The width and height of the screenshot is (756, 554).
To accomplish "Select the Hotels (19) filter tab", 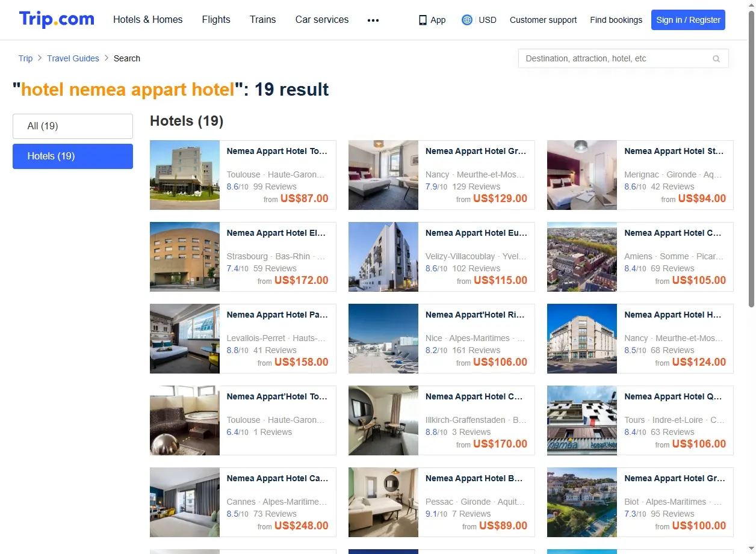I will coord(73,156).
